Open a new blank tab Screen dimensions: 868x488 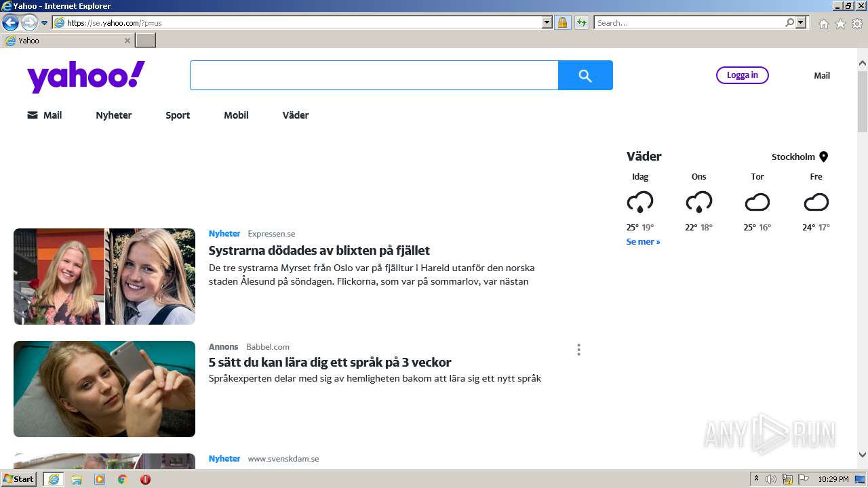[146, 41]
